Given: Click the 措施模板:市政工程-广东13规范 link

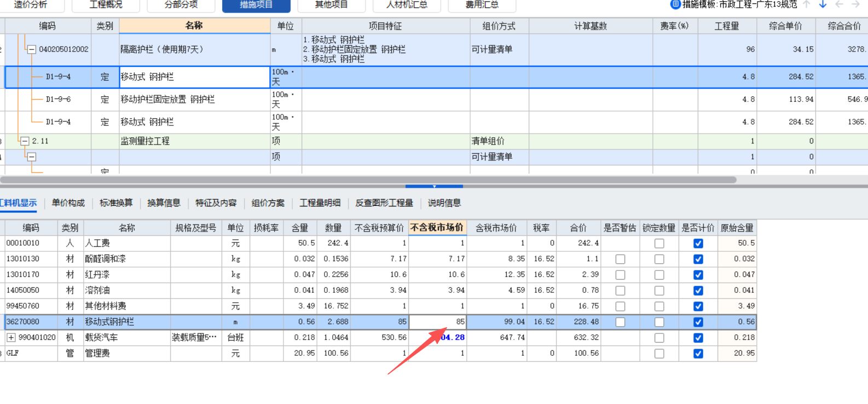Looking at the screenshot, I should [x=739, y=4].
